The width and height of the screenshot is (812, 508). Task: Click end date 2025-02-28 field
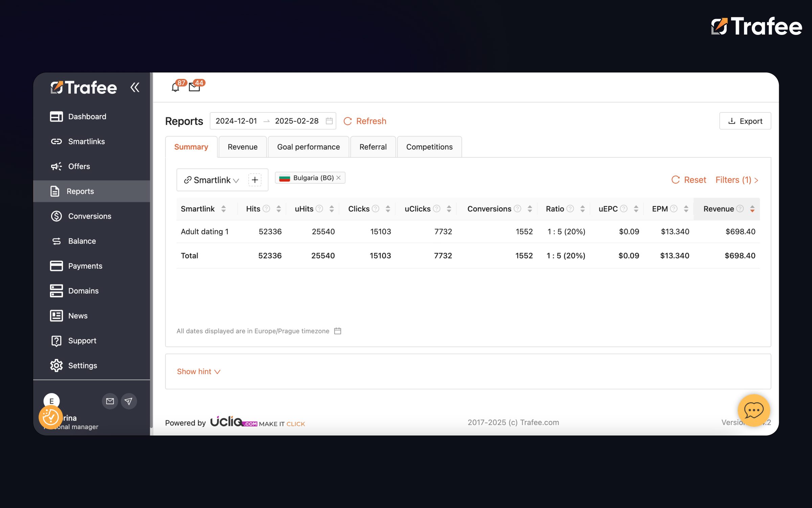[x=297, y=121]
